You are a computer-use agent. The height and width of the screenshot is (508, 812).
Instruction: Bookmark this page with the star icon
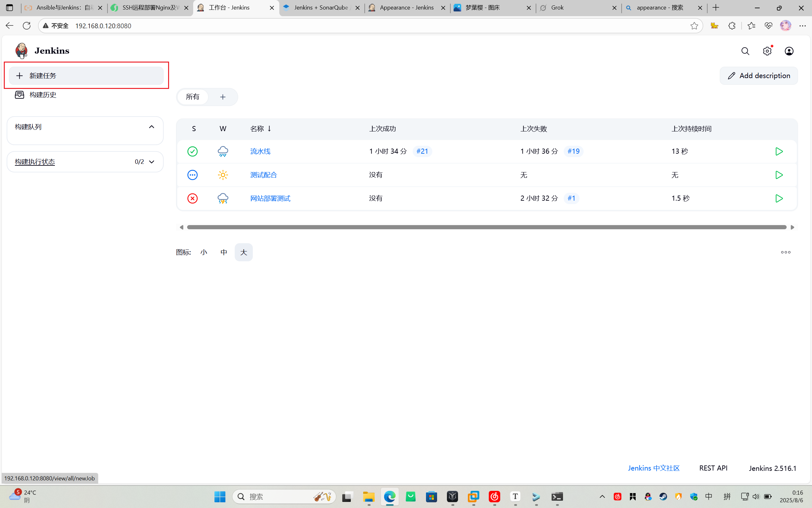[694, 26]
